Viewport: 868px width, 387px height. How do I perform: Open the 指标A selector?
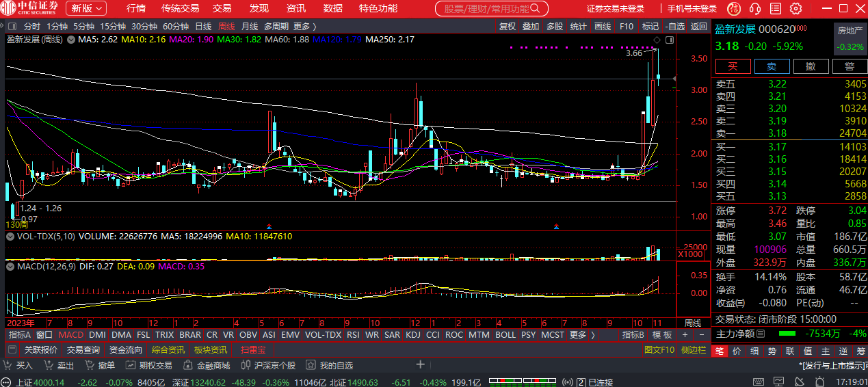tap(20, 335)
